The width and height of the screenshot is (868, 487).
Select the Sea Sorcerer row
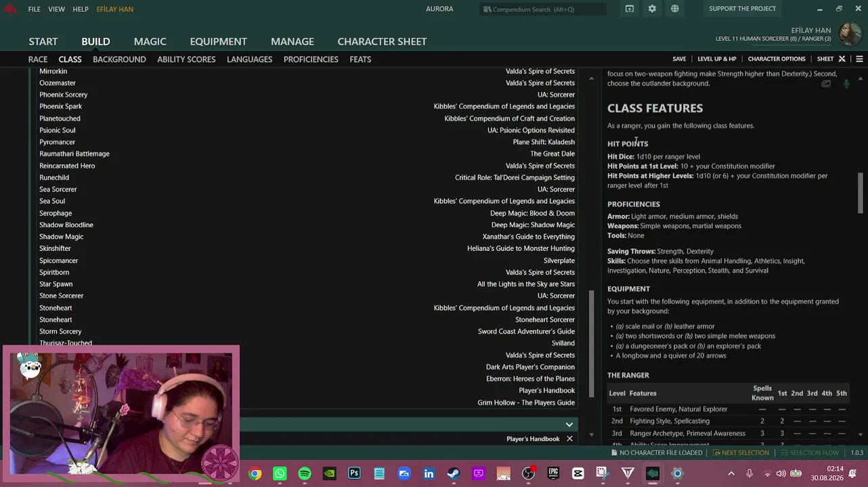[307, 189]
